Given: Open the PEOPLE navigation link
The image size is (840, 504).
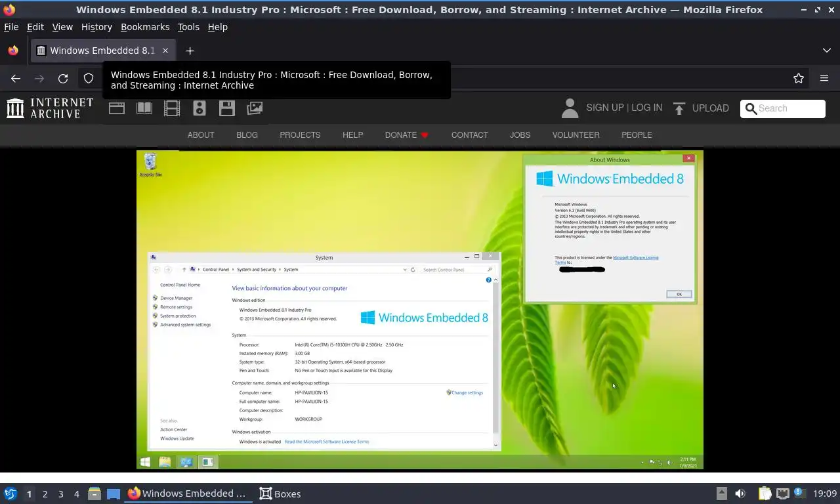Looking at the screenshot, I should point(637,135).
